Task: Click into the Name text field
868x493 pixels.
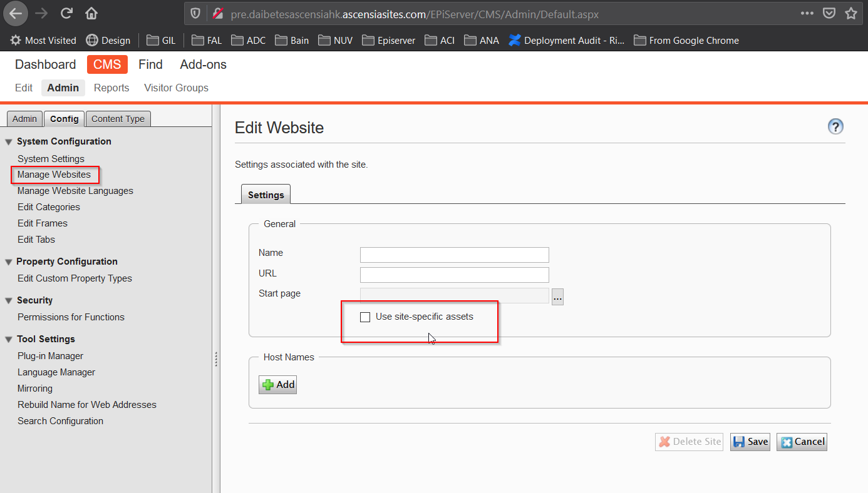Action: [454, 255]
